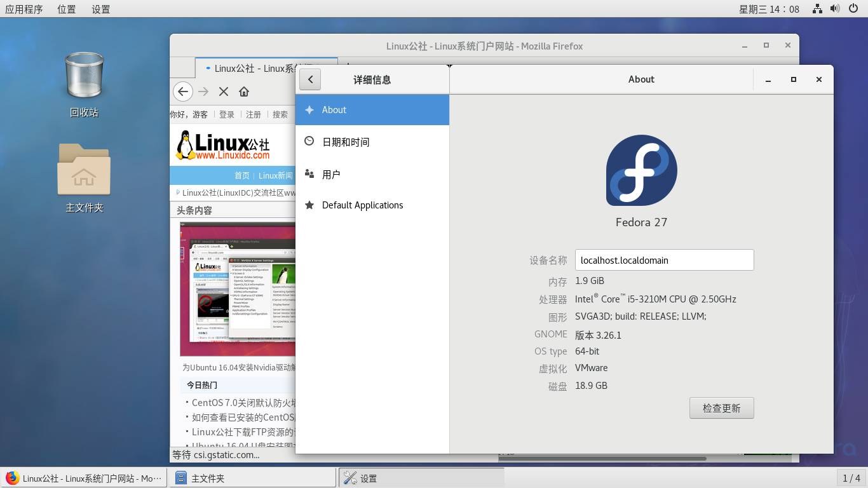Viewport: 868px width, 488px height.
Task: Minimize the Settings About window
Action: (x=768, y=79)
